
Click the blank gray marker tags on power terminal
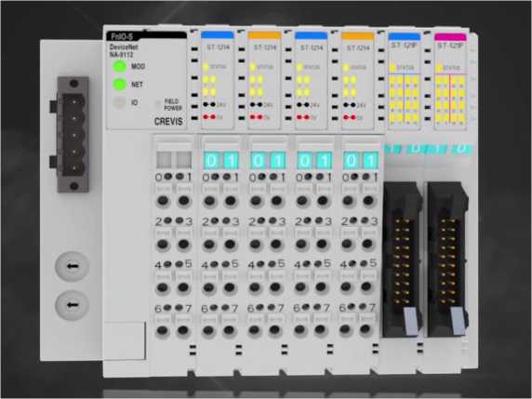[174, 159]
